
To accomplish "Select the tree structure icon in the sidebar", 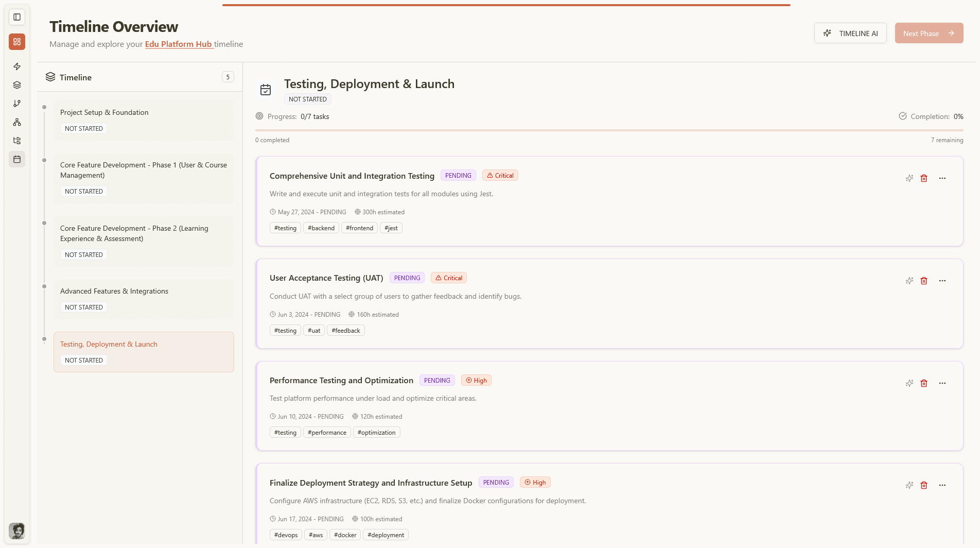I will point(17,141).
